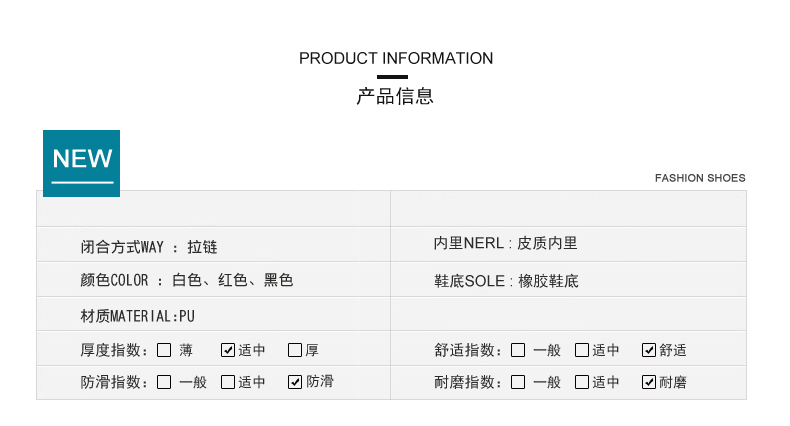790x426 pixels.
Task: Tick the 厚 thickness checkbox
Action: [x=295, y=350]
